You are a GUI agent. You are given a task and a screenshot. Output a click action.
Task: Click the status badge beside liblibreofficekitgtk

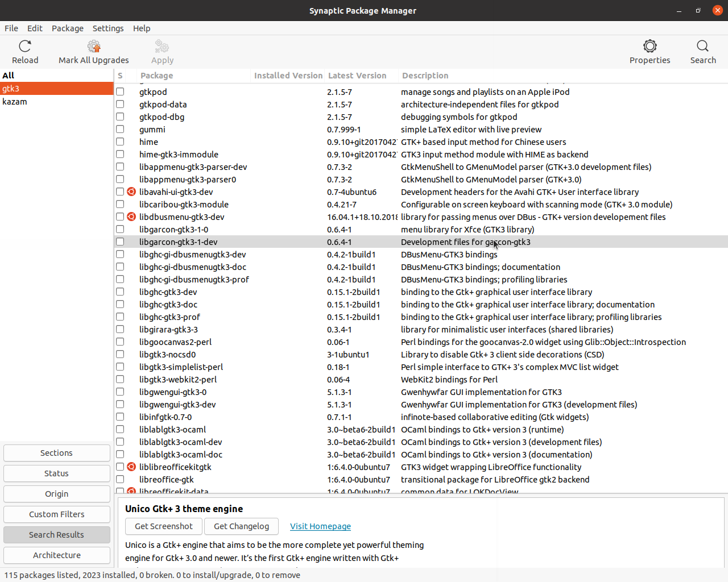[x=131, y=467]
